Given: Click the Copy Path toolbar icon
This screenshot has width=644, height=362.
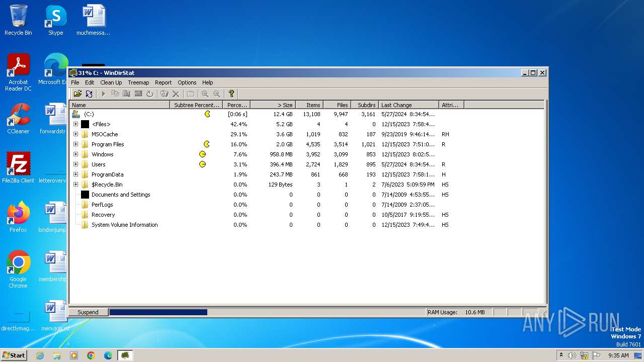Looking at the screenshot, I should (115, 94).
